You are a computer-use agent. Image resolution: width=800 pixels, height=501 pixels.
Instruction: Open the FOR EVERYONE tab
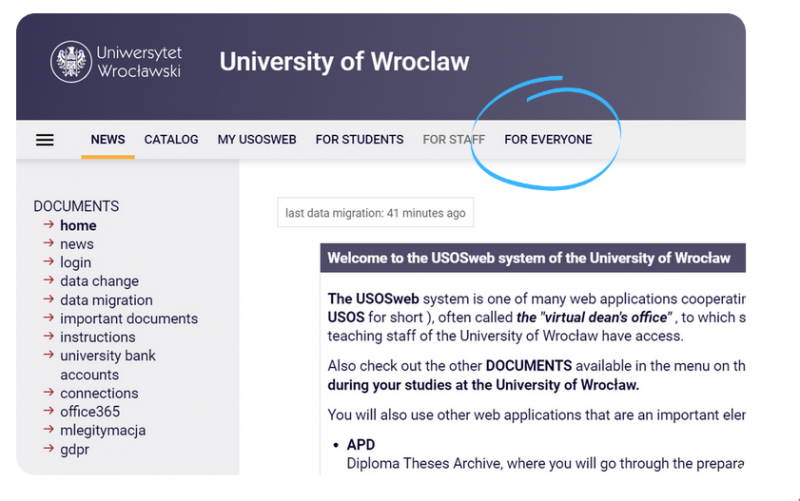[548, 140]
